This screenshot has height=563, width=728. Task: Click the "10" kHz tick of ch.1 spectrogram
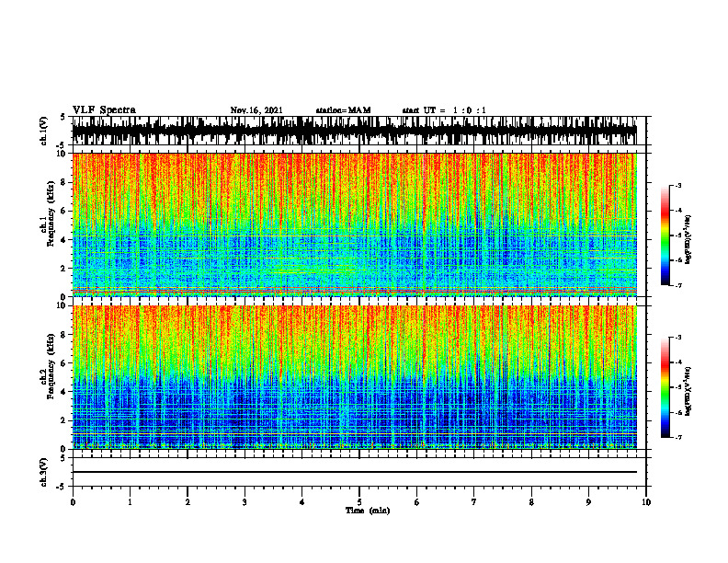(63, 154)
